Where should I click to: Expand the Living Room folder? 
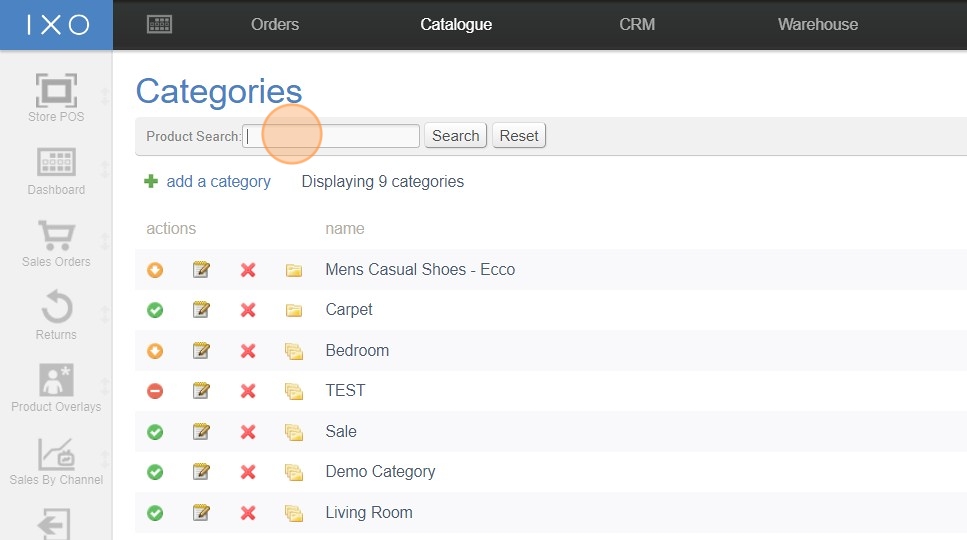293,513
